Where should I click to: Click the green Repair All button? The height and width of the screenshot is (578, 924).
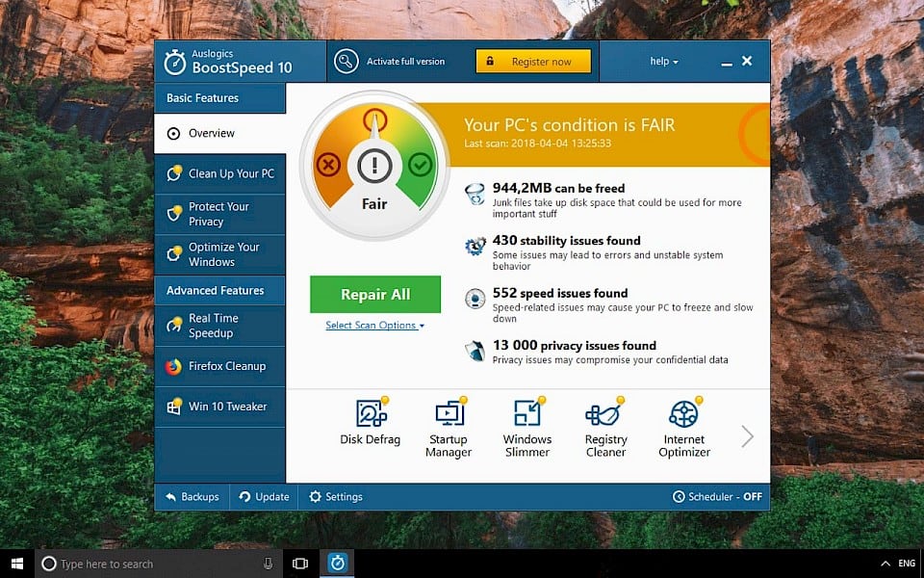tap(375, 295)
